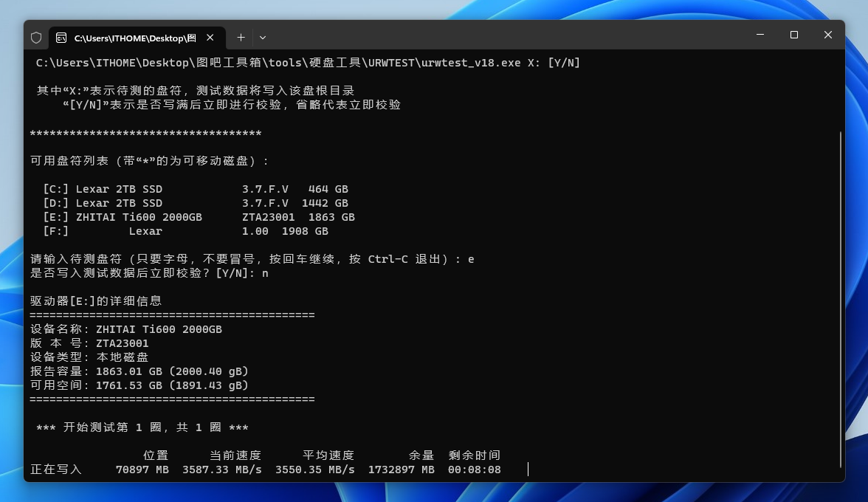Click the remaining time 00:08:08
Image resolution: width=868 pixels, height=502 pixels.
(474, 470)
